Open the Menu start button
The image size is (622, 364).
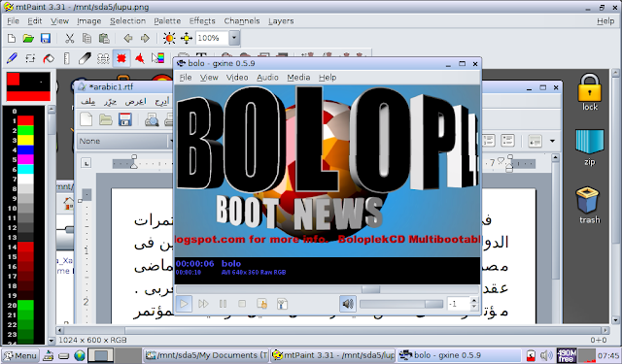coord(20,355)
